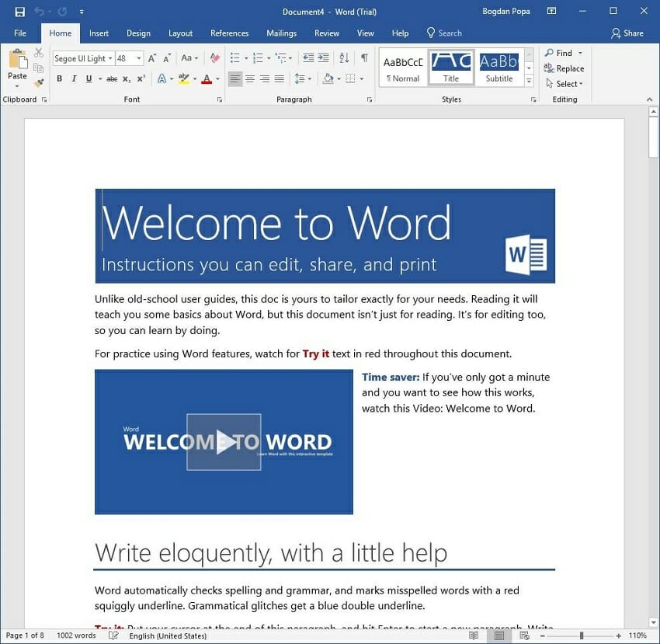Screen dimensions: 660x644
Task: Click the Sort A-Z icon
Action: pyautogui.click(x=344, y=58)
